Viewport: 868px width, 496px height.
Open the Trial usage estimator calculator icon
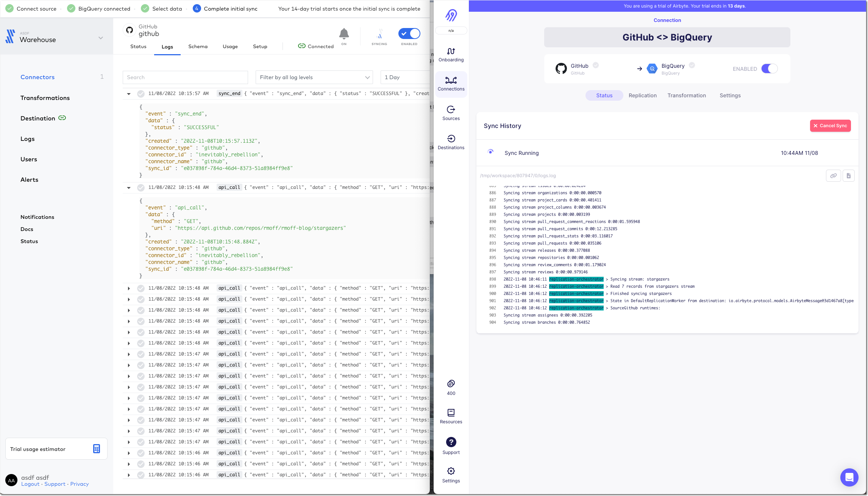[97, 448]
